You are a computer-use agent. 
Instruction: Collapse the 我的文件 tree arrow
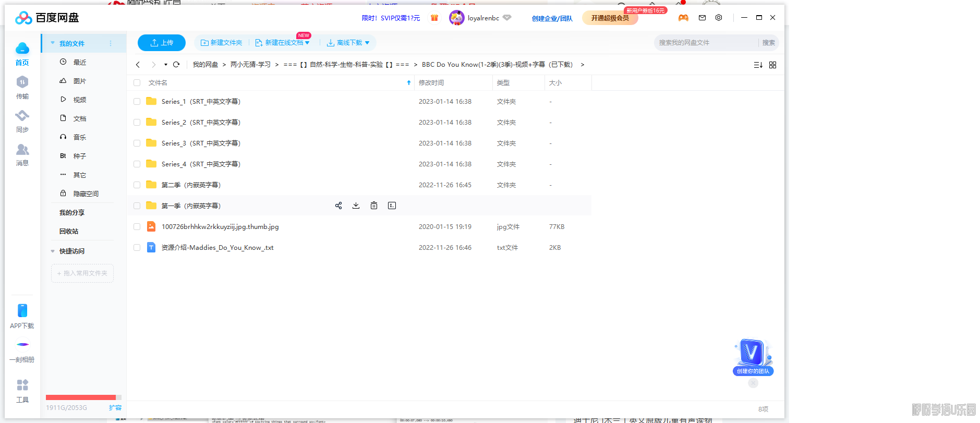point(53,43)
